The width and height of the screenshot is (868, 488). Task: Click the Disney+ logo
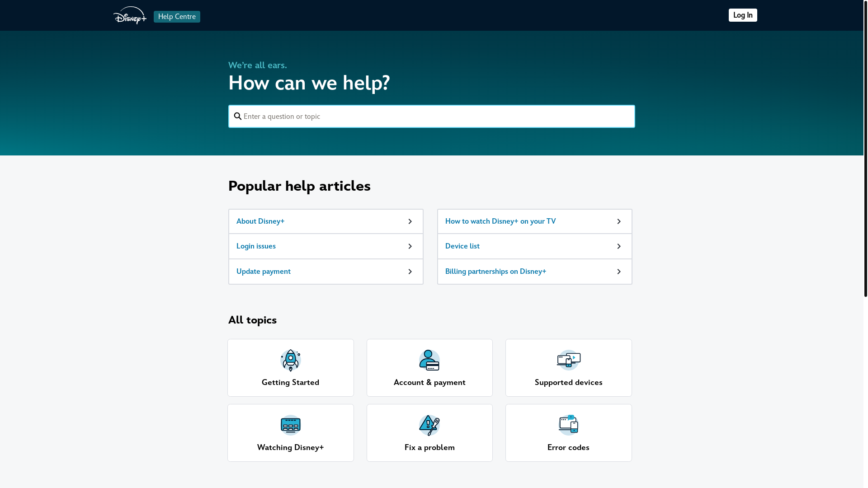click(130, 15)
